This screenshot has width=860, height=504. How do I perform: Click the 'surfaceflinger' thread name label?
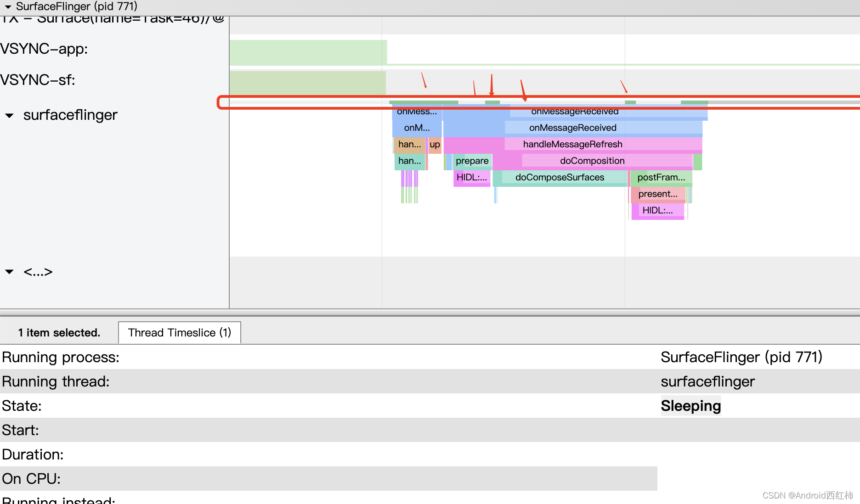tap(70, 115)
